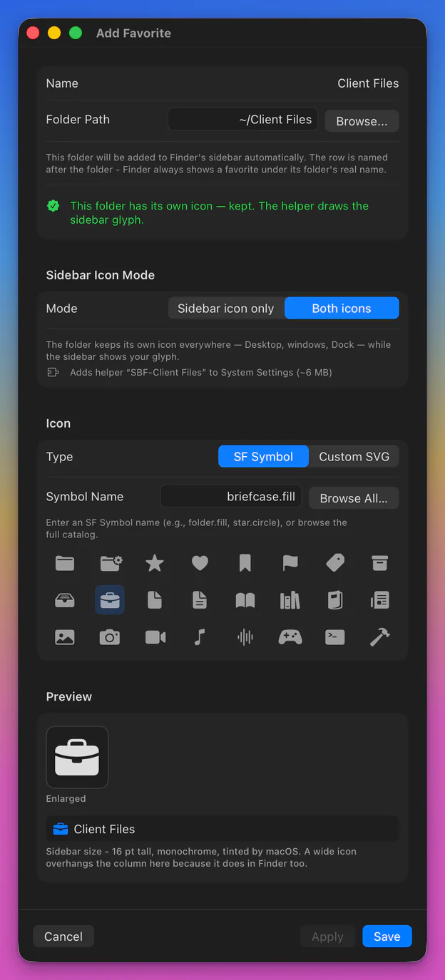Choose the bookmark symbol
This screenshot has height=980, width=445.
245,563
